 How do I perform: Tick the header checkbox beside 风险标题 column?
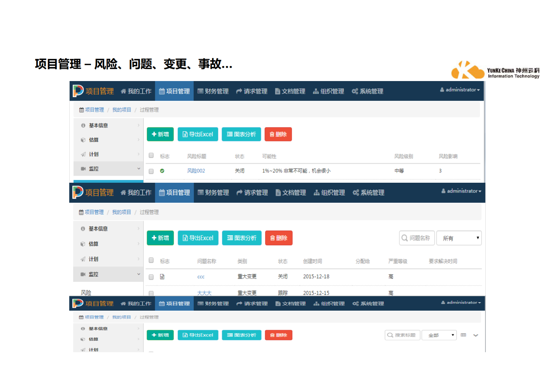pos(151,155)
